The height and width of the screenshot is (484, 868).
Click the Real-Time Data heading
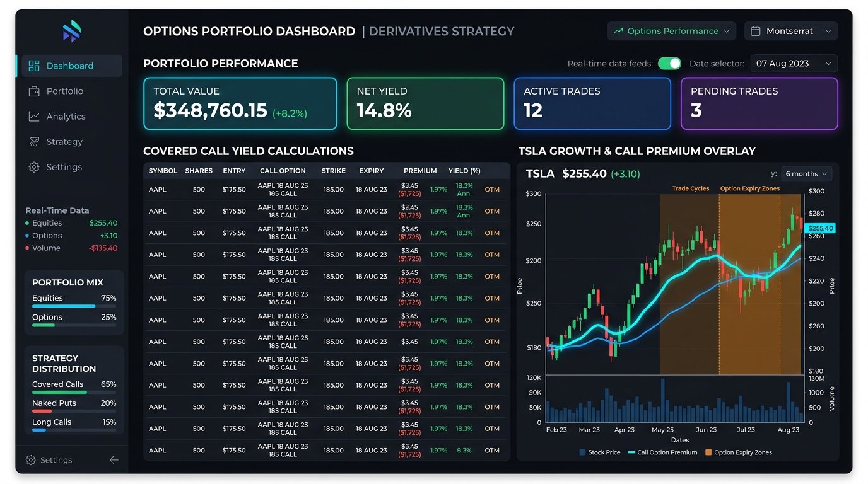tap(57, 210)
